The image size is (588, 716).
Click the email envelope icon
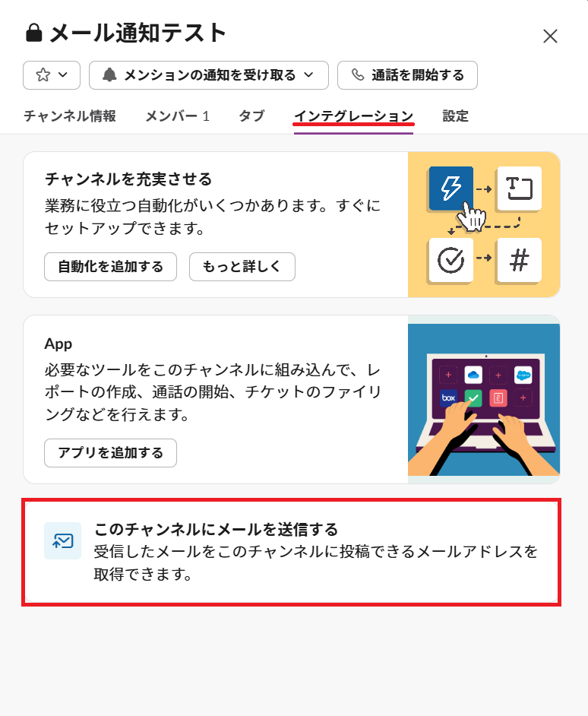coord(62,541)
